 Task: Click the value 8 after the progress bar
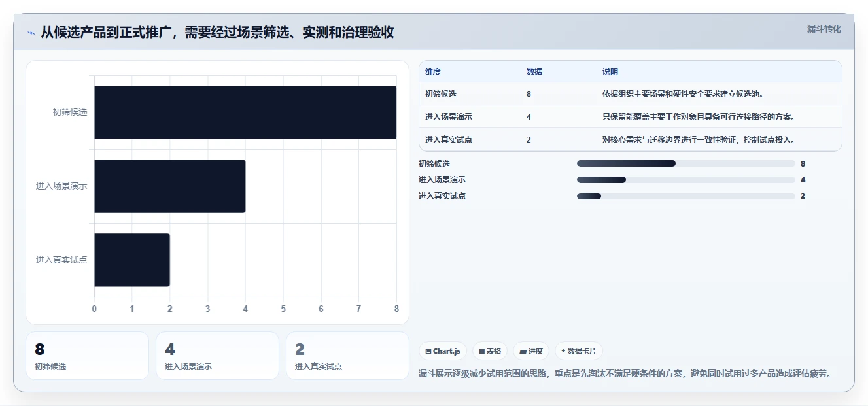click(803, 164)
